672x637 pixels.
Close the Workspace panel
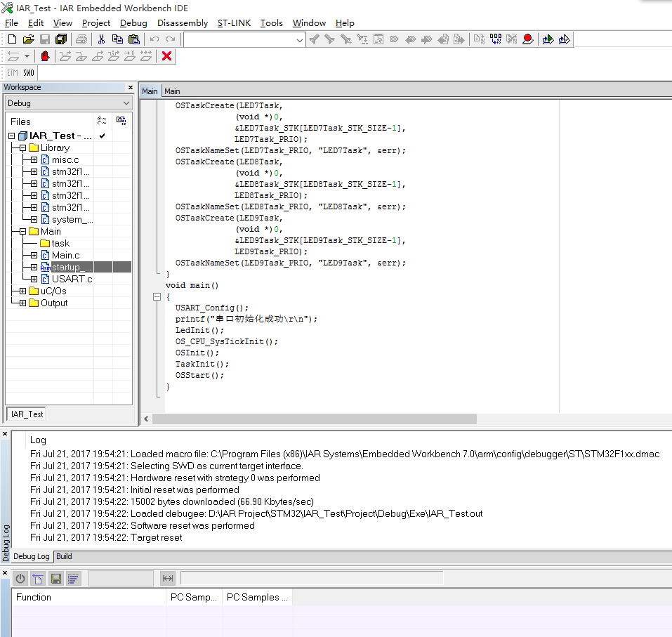[131, 88]
